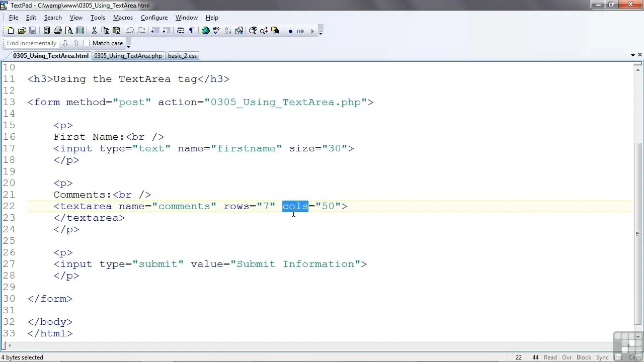This screenshot has width=644, height=362.
Task: Cut selection with the scissors icon
Action: (x=94, y=31)
